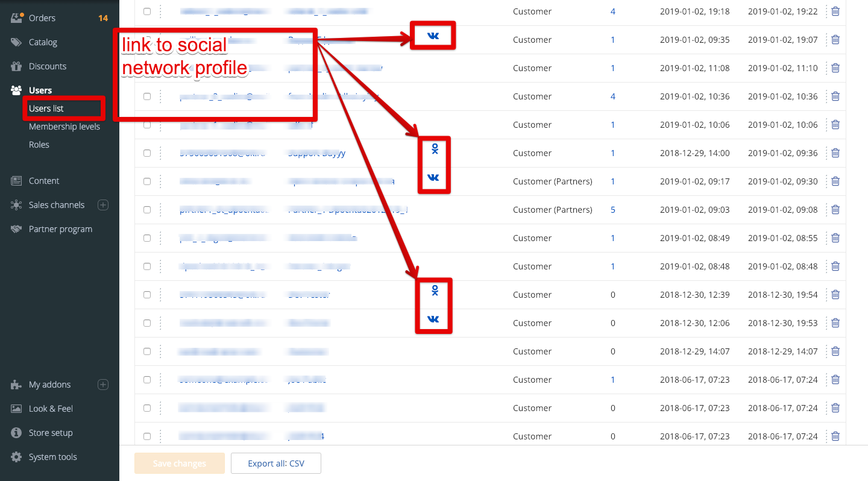Click the Catalog tag icon
The image size is (868, 481).
[16, 42]
